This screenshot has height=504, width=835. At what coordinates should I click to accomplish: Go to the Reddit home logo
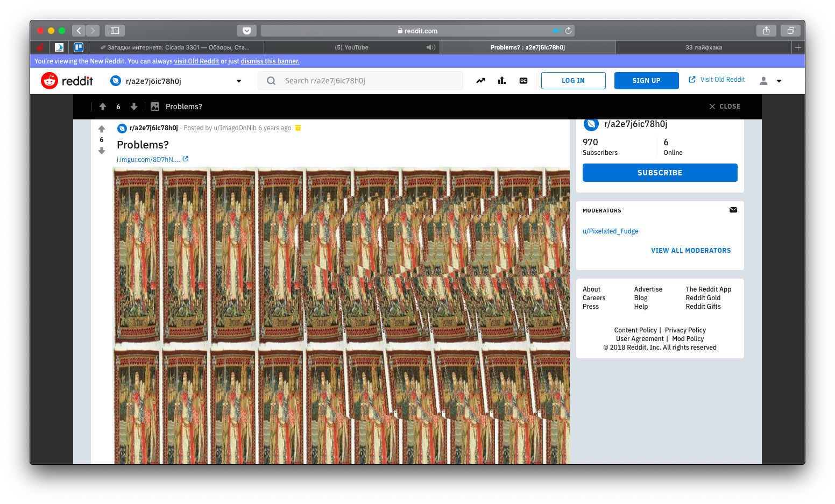click(x=67, y=81)
